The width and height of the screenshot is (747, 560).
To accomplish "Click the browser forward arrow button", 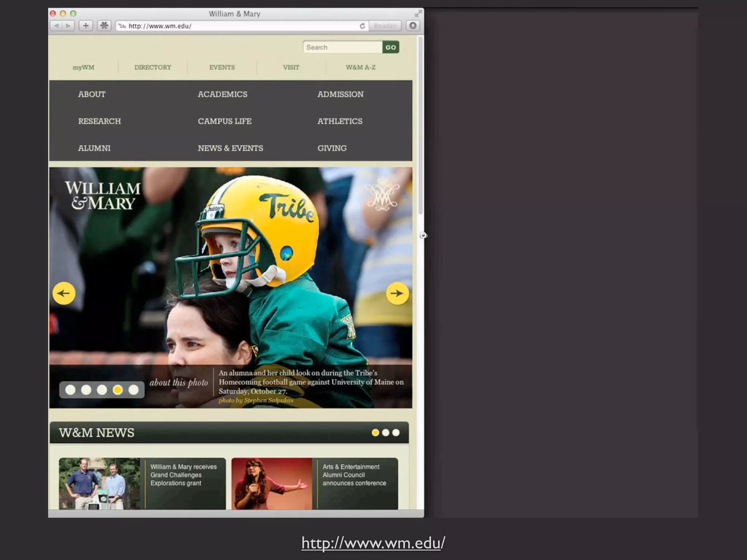I will tap(69, 26).
